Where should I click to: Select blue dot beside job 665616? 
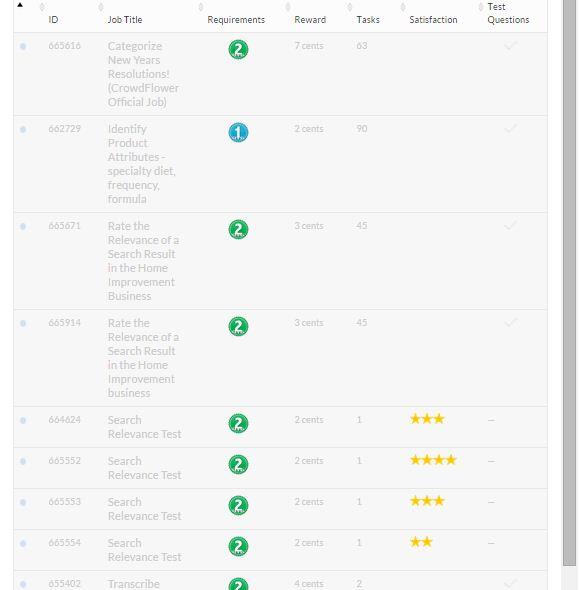pyautogui.click(x=23, y=46)
